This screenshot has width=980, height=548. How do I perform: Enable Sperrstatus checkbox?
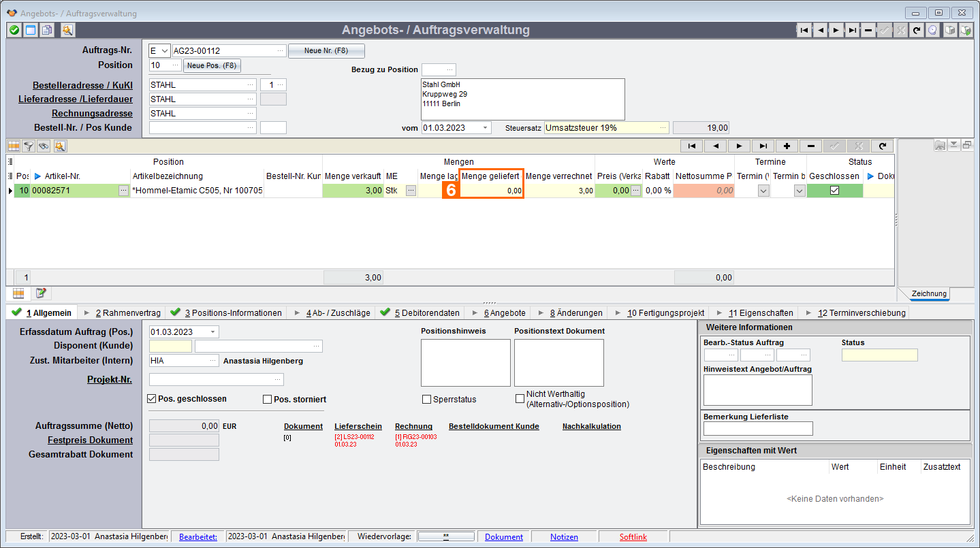tap(427, 400)
